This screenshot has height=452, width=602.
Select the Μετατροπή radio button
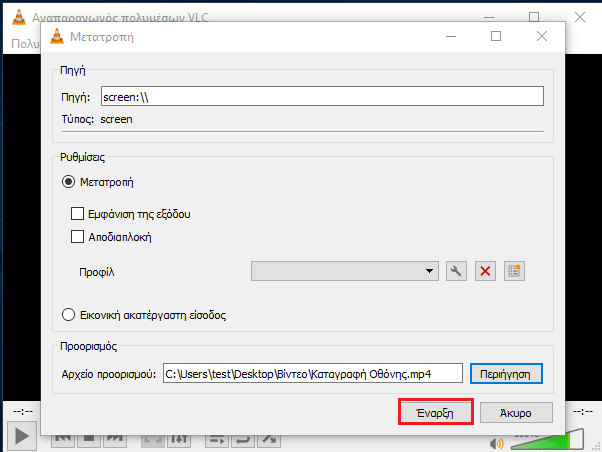tap(68, 182)
